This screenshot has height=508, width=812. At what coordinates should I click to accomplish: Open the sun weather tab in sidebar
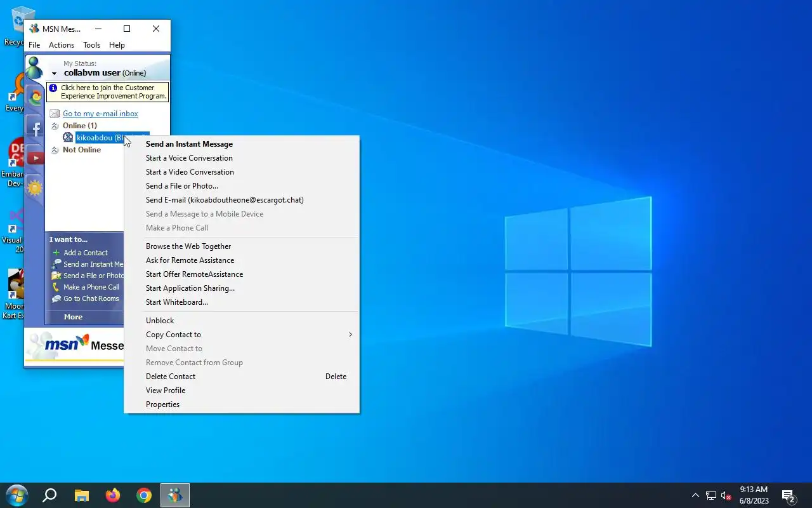coord(35,188)
